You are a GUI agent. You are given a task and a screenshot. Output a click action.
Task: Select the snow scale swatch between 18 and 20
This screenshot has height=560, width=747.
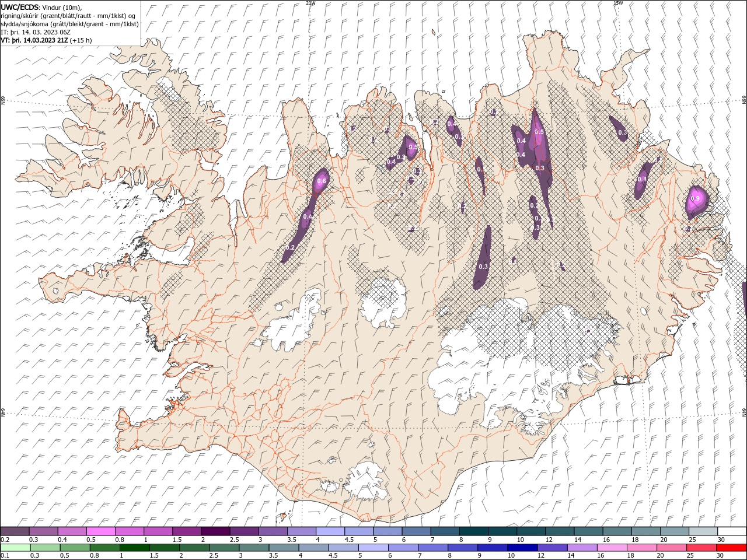(646, 531)
